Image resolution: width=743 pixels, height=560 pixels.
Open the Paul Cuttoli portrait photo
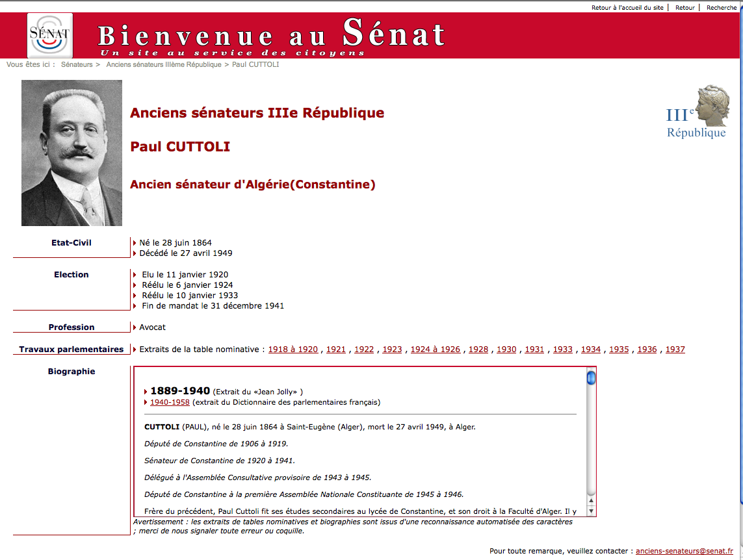click(x=72, y=153)
